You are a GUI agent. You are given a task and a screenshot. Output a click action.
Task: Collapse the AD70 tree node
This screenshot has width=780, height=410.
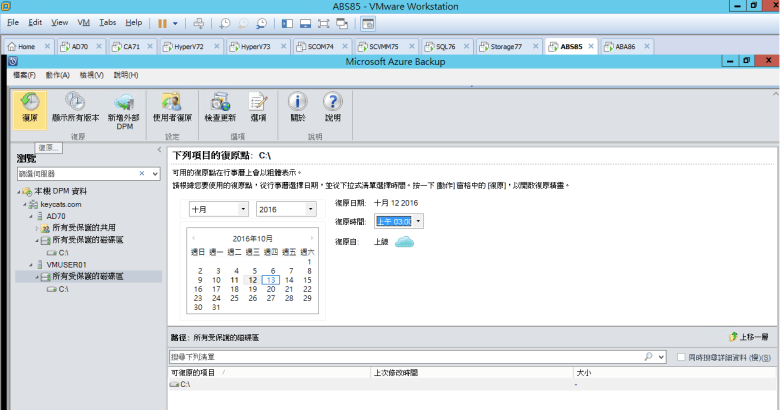click(27, 216)
